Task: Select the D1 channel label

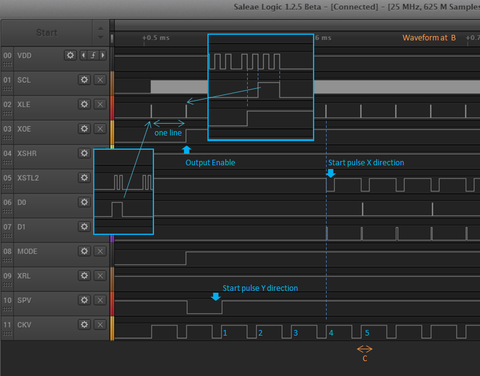Action: (x=21, y=227)
